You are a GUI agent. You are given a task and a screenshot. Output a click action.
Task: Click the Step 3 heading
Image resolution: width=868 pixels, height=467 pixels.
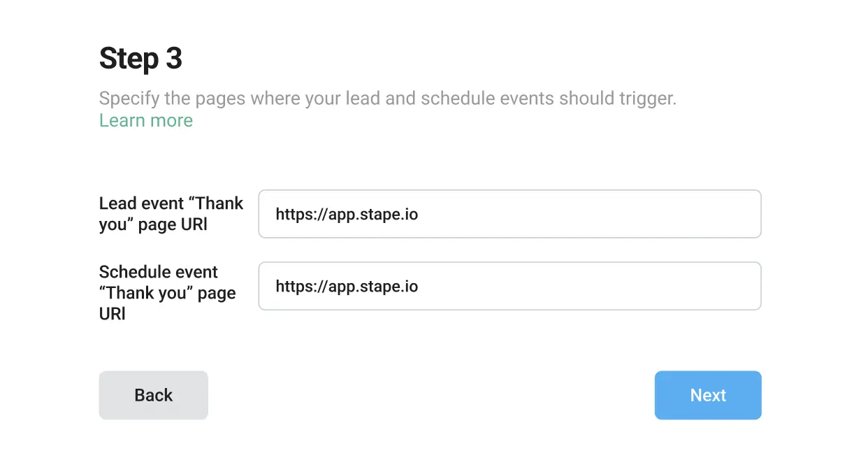[x=140, y=59]
